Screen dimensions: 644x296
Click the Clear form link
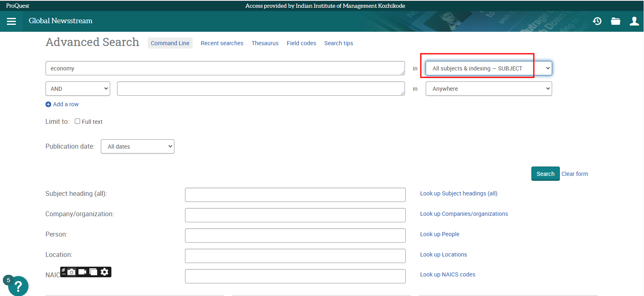pos(574,174)
